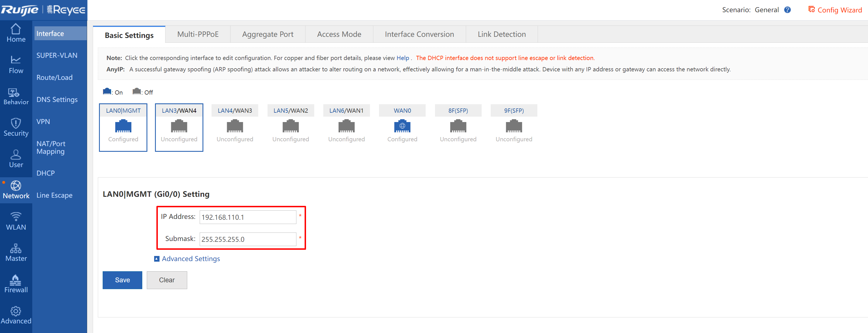Open the Help link in note

tap(402, 58)
